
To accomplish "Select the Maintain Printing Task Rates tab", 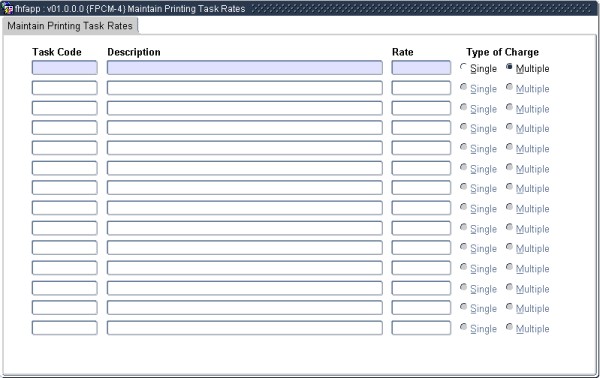I will [70, 26].
